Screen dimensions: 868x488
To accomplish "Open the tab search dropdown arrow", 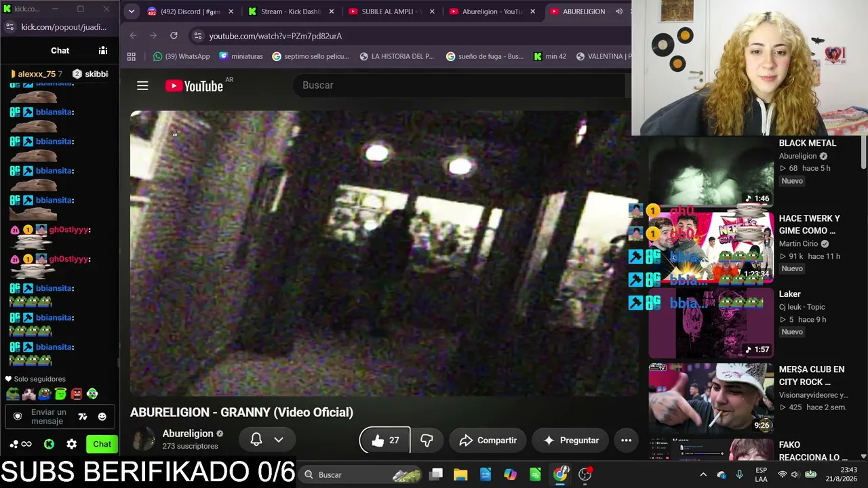I will (132, 11).
